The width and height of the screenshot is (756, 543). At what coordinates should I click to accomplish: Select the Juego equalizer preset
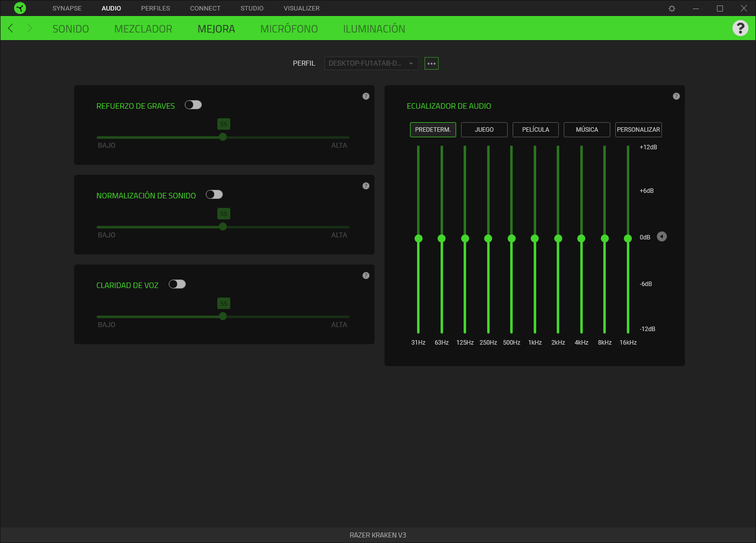pos(484,130)
